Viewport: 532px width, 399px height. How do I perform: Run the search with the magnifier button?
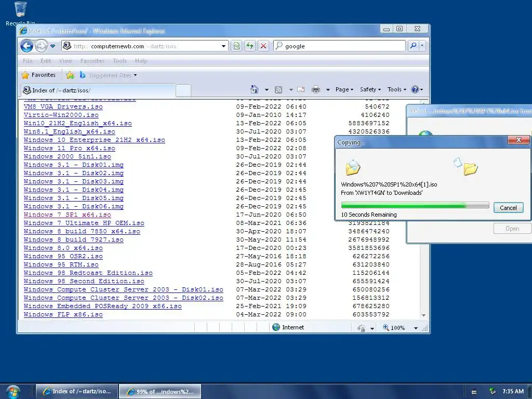413,46
